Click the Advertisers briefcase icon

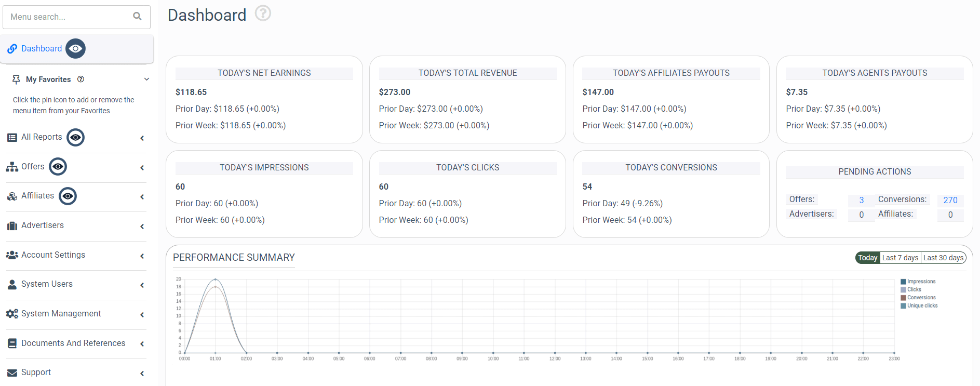tap(12, 226)
